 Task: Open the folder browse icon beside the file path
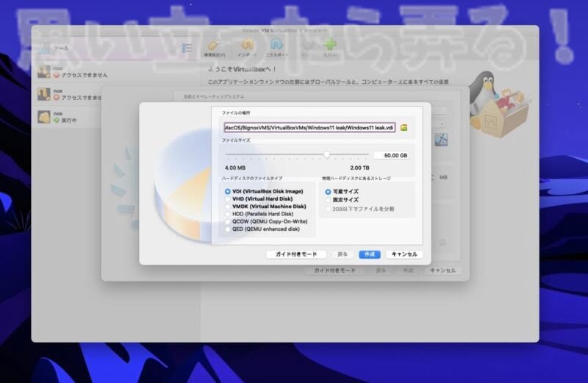click(404, 128)
